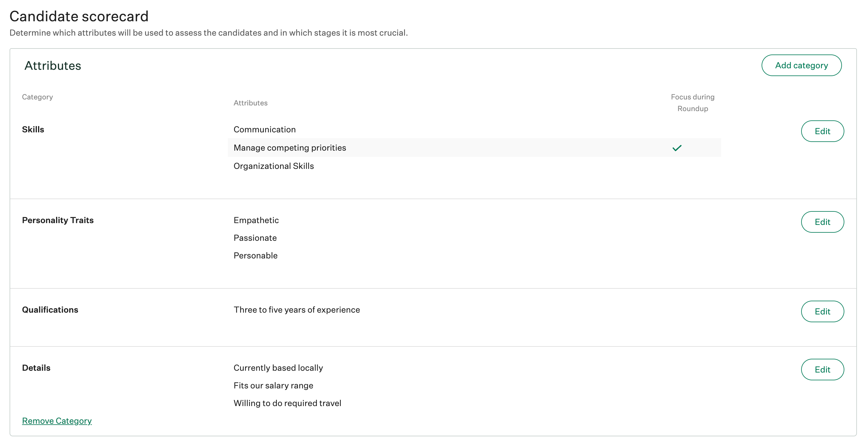Click Willing to do required travel
The image size is (868, 445).
(287, 403)
